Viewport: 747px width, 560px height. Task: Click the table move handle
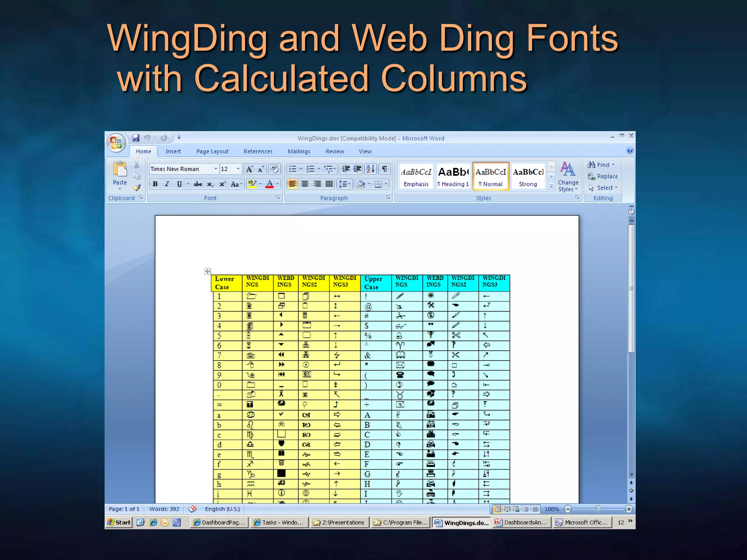[207, 271]
